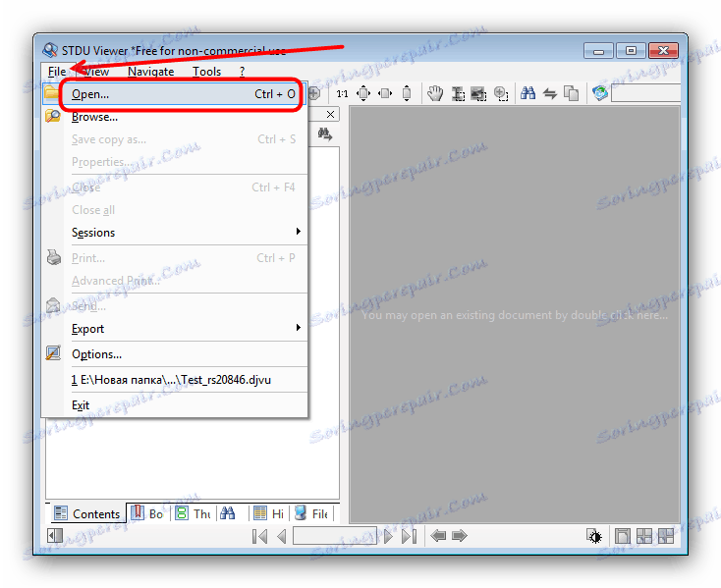Viewport: 721px width, 588px height.
Task: Select the fit width toolbar icon
Action: (x=385, y=93)
